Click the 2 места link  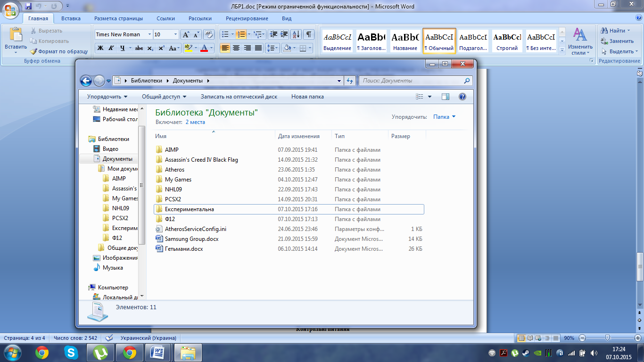pyautogui.click(x=195, y=122)
